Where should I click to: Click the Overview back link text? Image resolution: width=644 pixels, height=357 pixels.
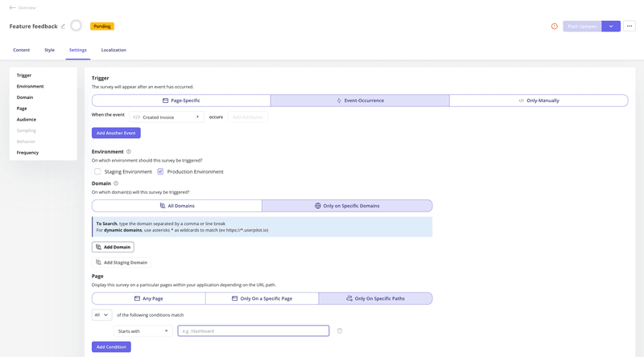[27, 8]
